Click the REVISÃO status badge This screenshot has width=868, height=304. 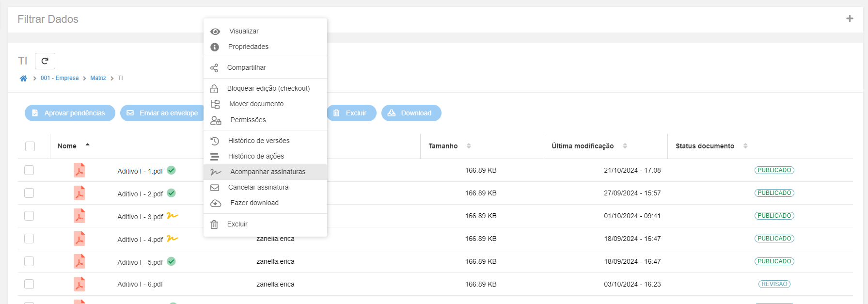tap(774, 284)
